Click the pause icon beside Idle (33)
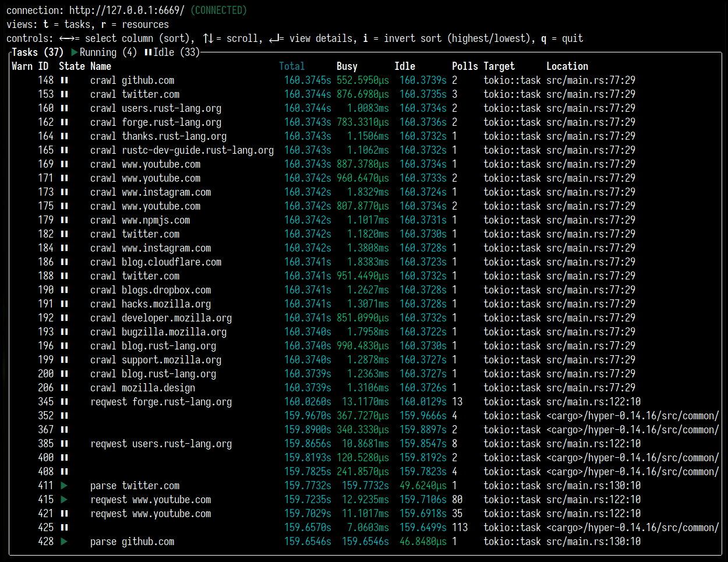 [148, 52]
